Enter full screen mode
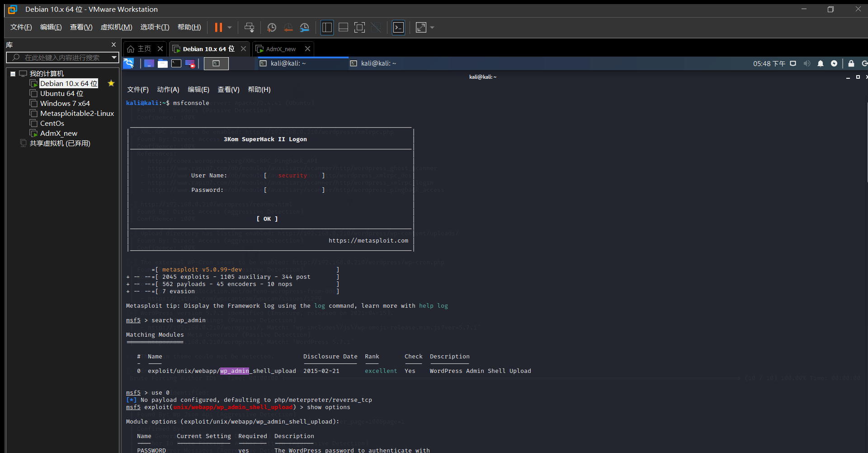The image size is (868, 453). (359, 28)
